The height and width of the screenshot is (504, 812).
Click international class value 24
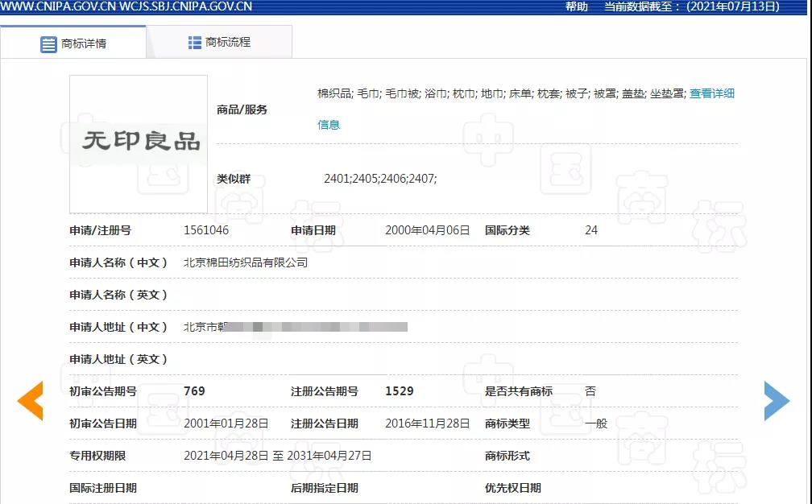tap(591, 230)
